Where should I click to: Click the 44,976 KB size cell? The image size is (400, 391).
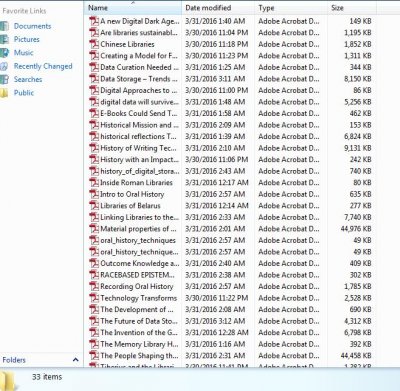tap(356, 229)
